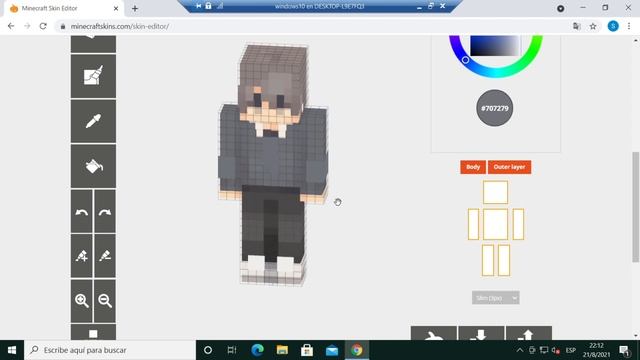Open the notification center icon

pyautogui.click(x=624, y=350)
